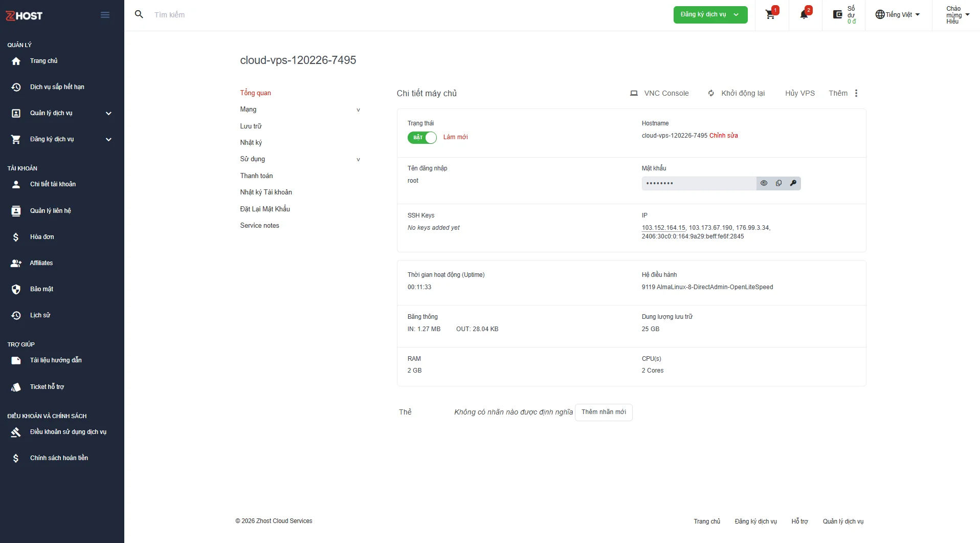Click Chỉnh sửa hostname link

pyautogui.click(x=724, y=136)
